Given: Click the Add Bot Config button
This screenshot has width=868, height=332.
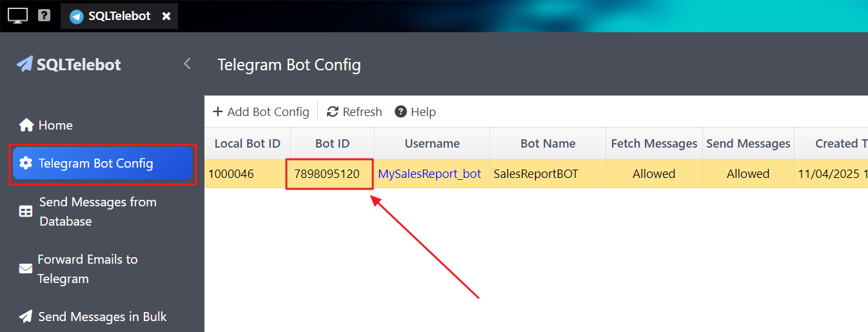Looking at the screenshot, I should (x=261, y=112).
